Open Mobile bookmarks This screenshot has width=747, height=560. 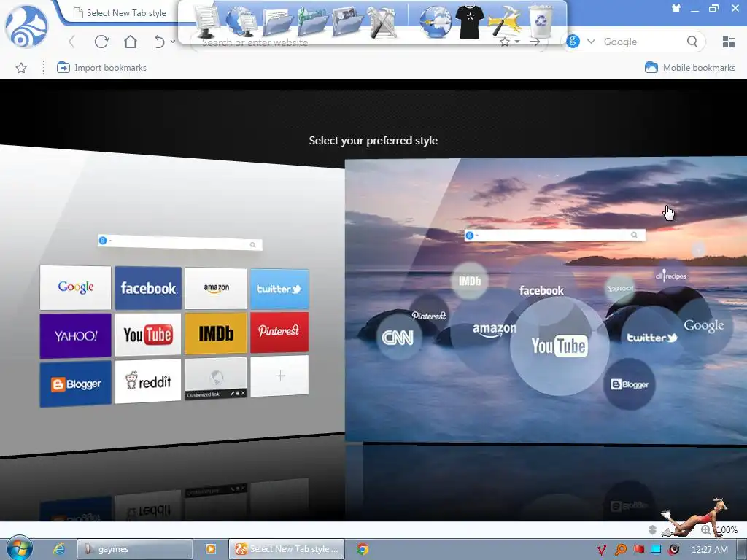690,68
